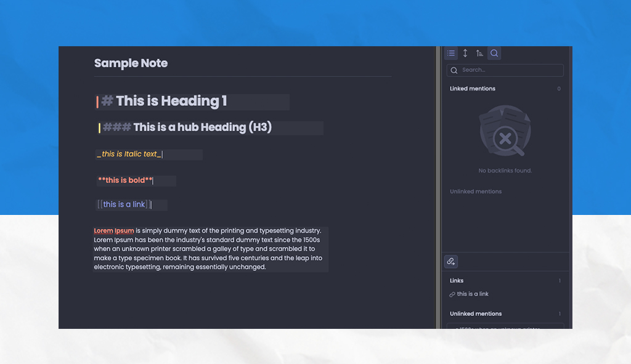
Task: Click the magnifier icon inside the search box
Action: 454,70
